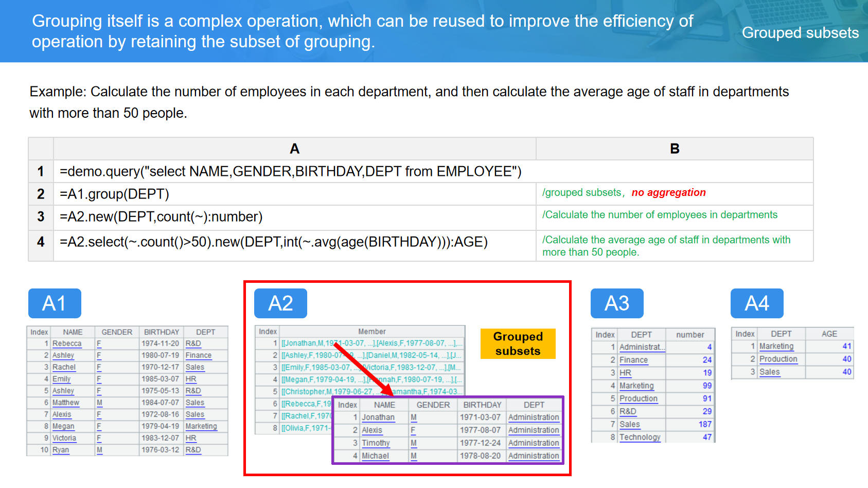This screenshot has width=868, height=488.
Task: Click the yellow Grouped subsets badge
Action: point(518,344)
